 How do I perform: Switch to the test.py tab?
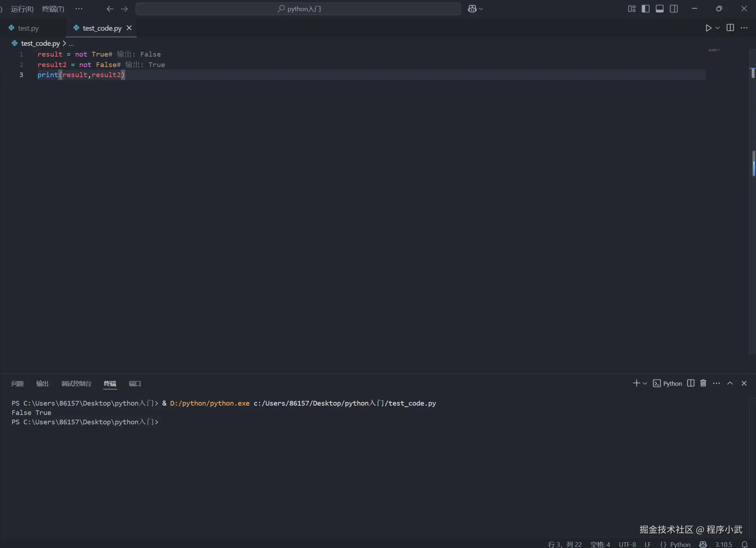point(28,28)
